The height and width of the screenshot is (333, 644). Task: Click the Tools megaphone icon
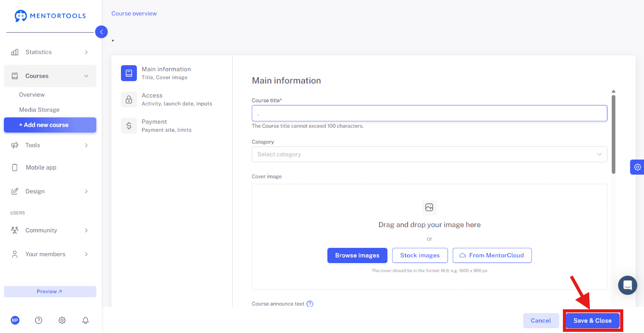tap(15, 145)
